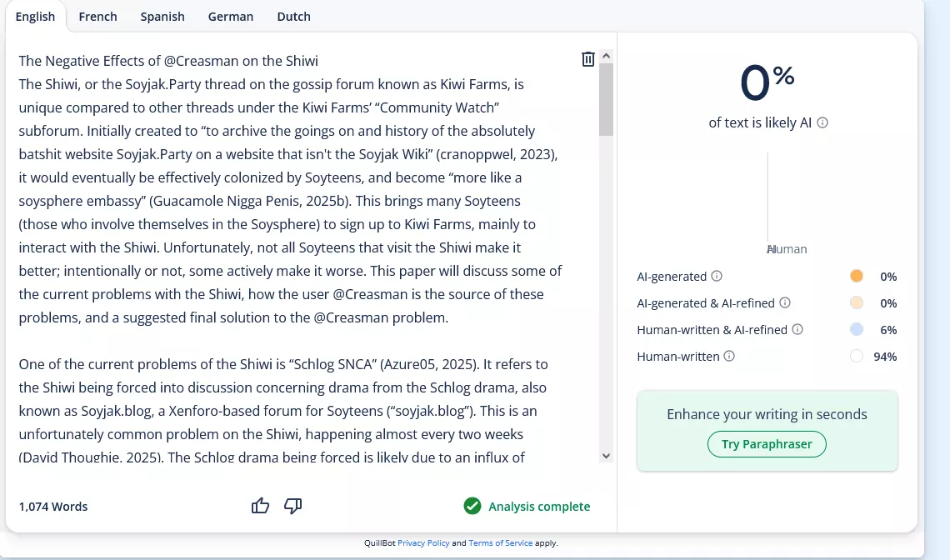Click the 'Human' chart axis label
This screenshot has height=560, width=950.
tap(787, 249)
